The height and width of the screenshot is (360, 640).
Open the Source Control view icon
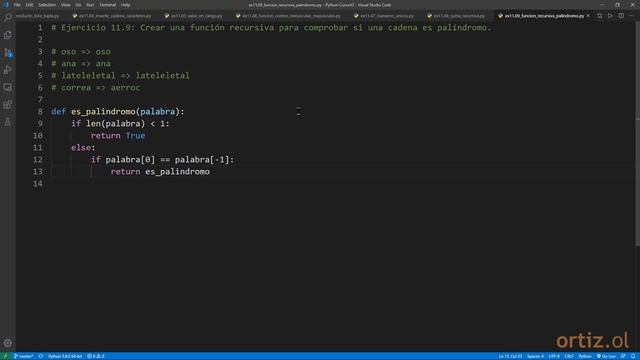(x=8, y=53)
